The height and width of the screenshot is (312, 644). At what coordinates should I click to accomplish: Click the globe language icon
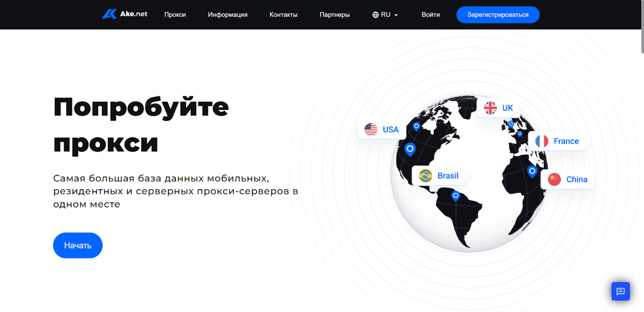pos(375,15)
